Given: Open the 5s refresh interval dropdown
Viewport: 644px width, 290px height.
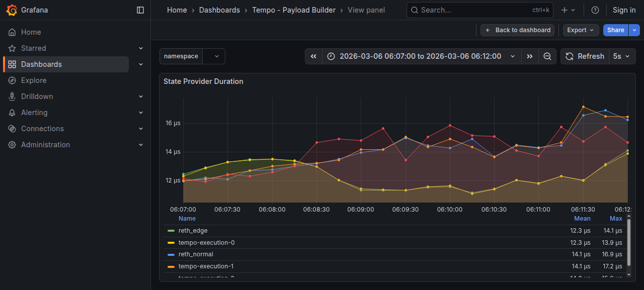Looking at the screenshot, I should pos(622,56).
